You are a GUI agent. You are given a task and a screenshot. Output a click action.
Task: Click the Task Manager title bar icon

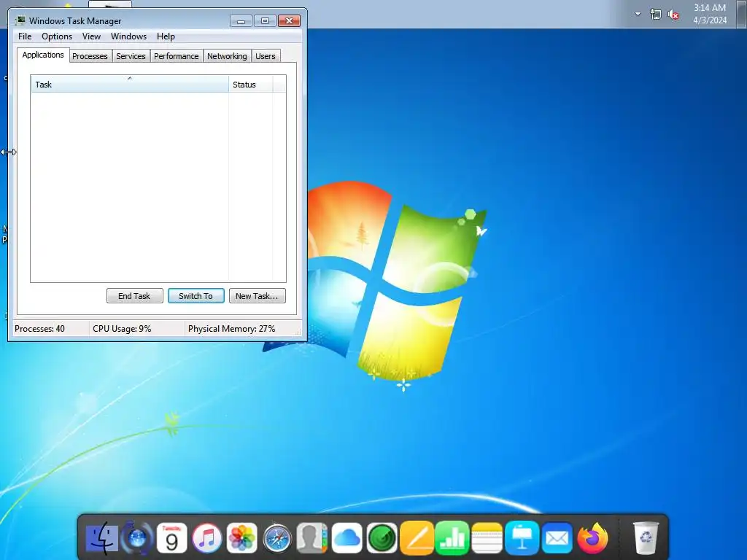(20, 20)
